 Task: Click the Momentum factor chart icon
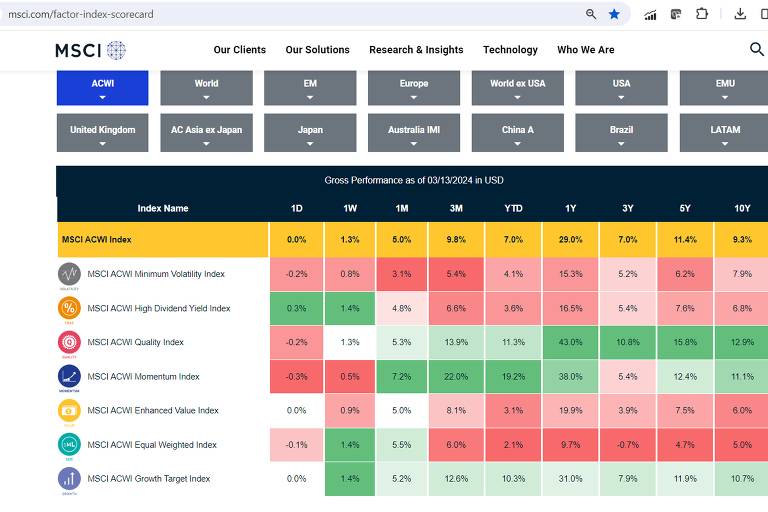(69, 376)
